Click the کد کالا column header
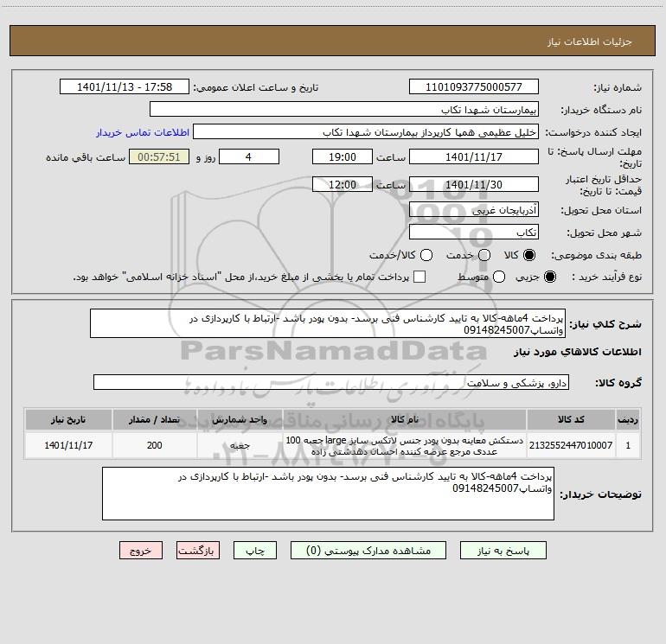The width and height of the screenshot is (666, 644). tap(571, 419)
